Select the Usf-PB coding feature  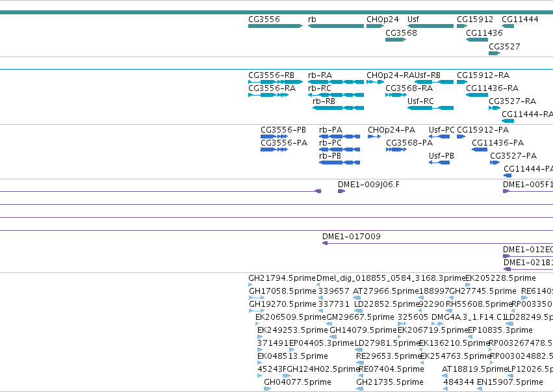tap(439, 163)
